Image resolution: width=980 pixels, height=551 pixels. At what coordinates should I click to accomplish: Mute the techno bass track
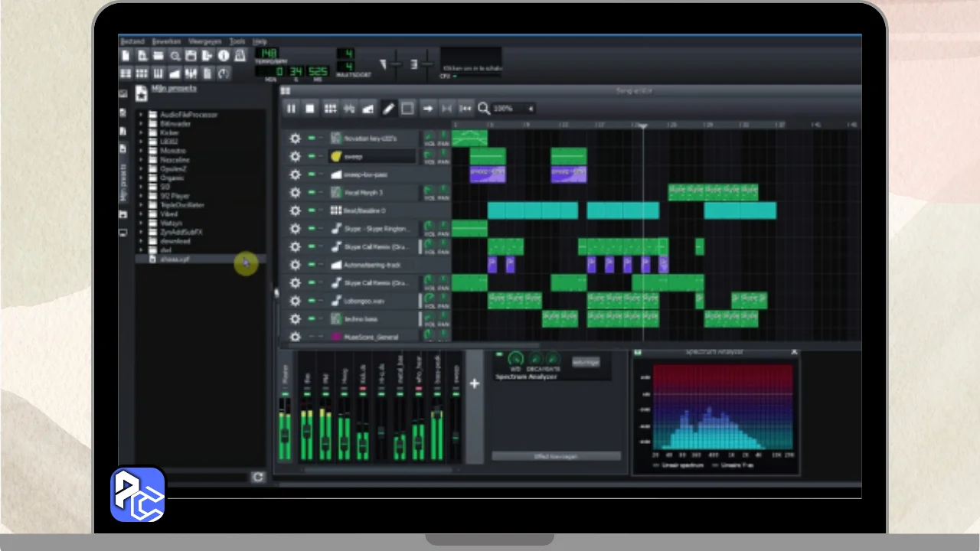click(312, 319)
